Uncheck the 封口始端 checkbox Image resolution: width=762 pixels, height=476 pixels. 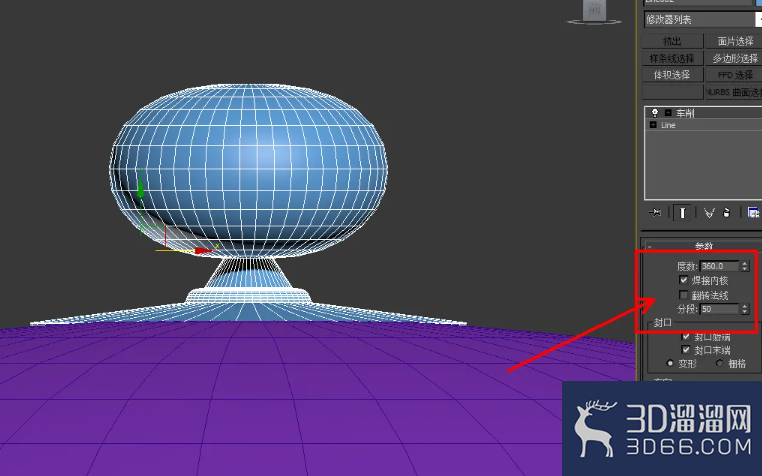pos(686,336)
